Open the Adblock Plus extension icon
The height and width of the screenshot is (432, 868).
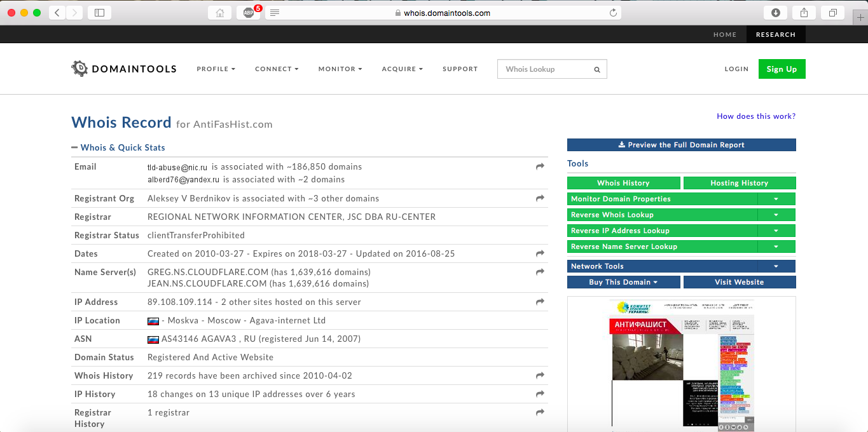pos(249,13)
